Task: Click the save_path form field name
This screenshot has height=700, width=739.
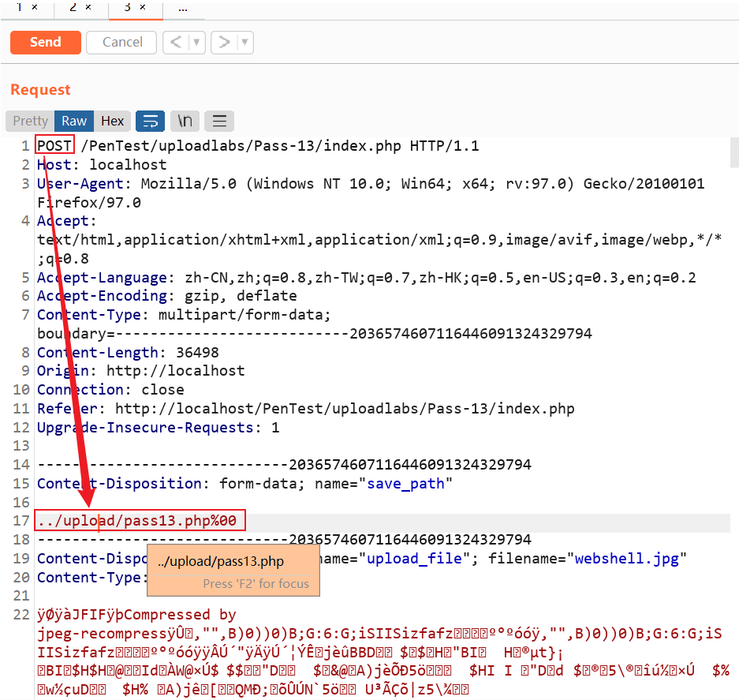Action: pos(406,484)
